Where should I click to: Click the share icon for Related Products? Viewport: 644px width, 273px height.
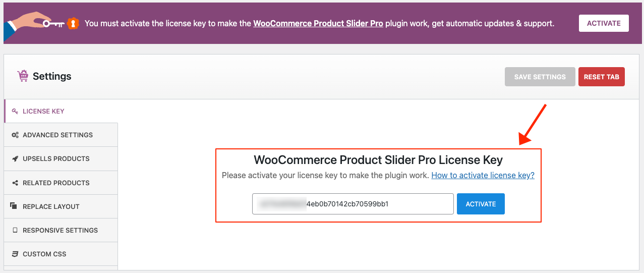[15, 183]
